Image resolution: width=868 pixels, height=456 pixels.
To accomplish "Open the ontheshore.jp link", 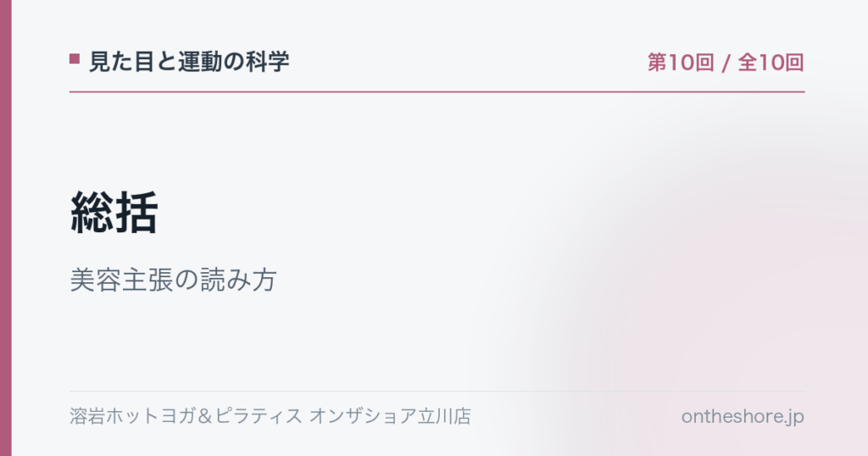I will (743, 417).
